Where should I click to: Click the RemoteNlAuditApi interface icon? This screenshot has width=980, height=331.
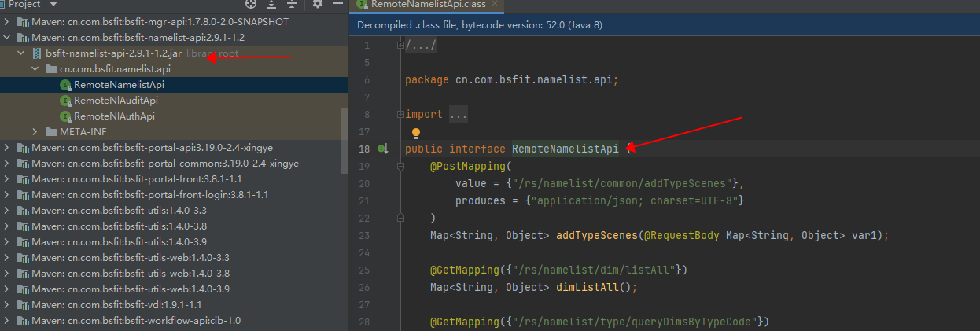point(66,101)
